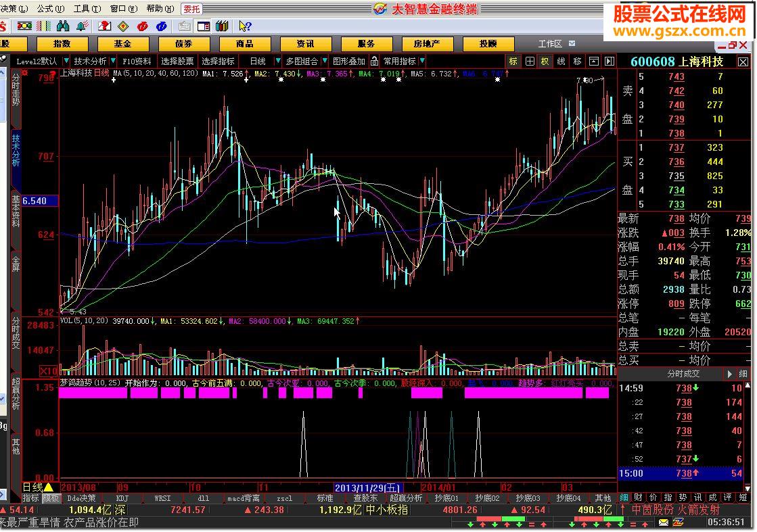Switch to the 超赢分析 bottom tab

[406, 498]
